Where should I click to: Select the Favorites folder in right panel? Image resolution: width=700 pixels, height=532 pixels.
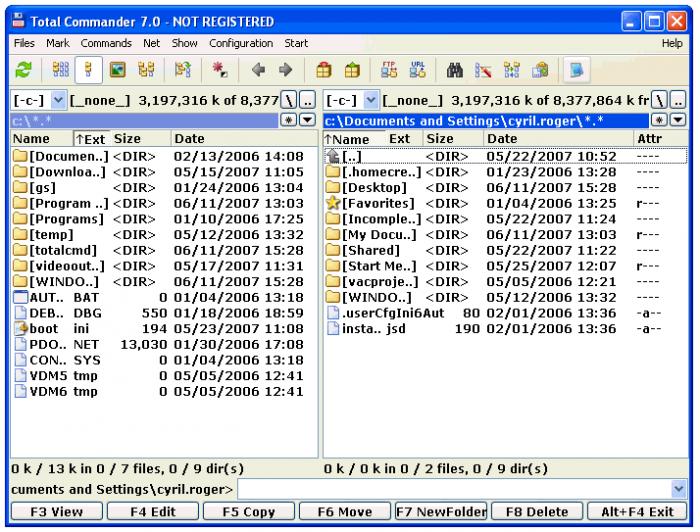click(382, 204)
